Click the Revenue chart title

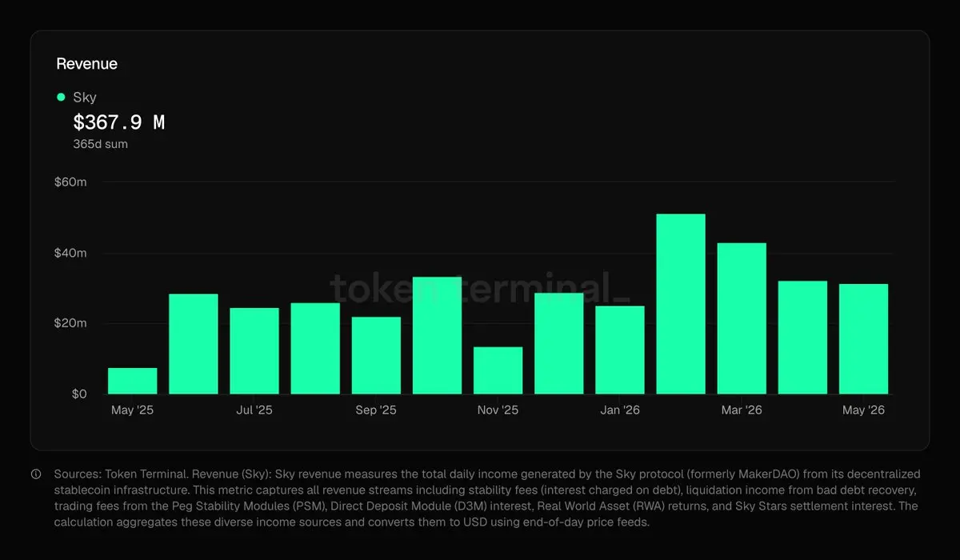pyautogui.click(x=86, y=64)
